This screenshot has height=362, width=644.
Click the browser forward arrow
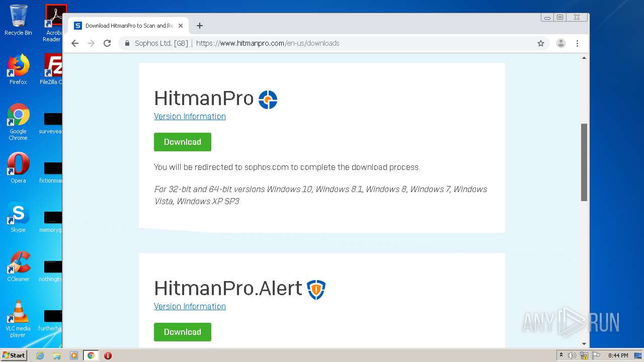click(x=91, y=43)
